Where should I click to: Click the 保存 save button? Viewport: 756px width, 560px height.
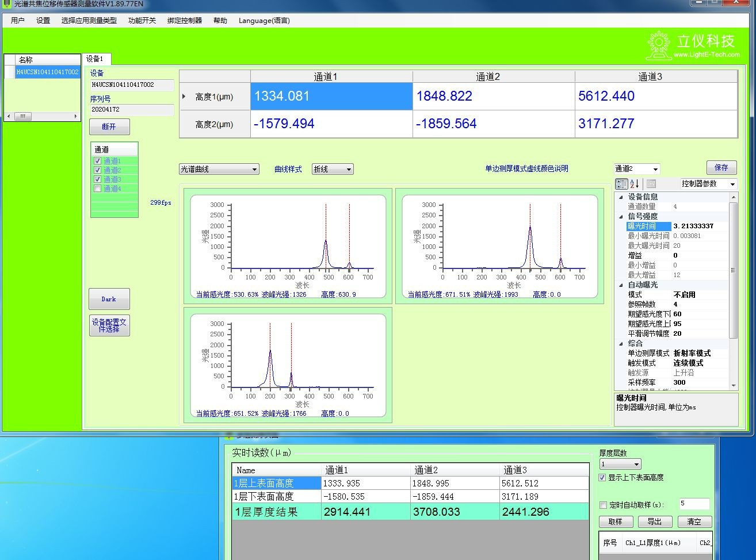[x=721, y=168]
